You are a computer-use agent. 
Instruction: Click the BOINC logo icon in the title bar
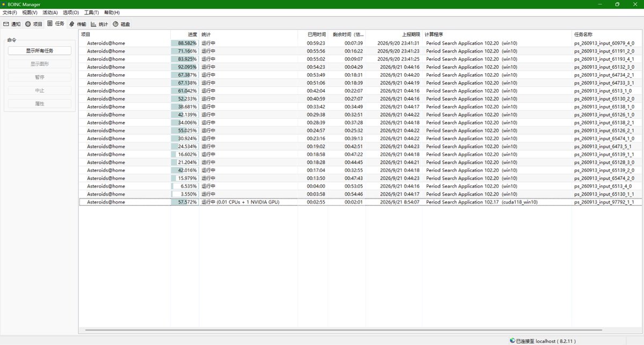point(4,4)
